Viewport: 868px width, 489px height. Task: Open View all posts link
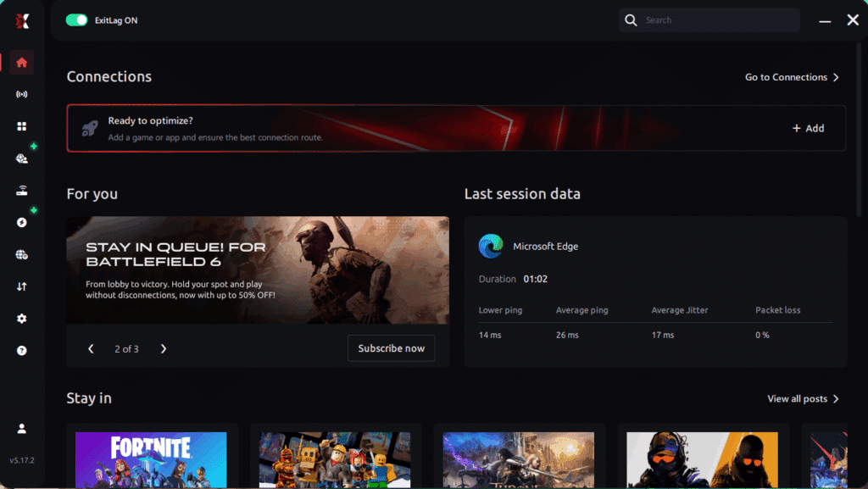tap(804, 399)
